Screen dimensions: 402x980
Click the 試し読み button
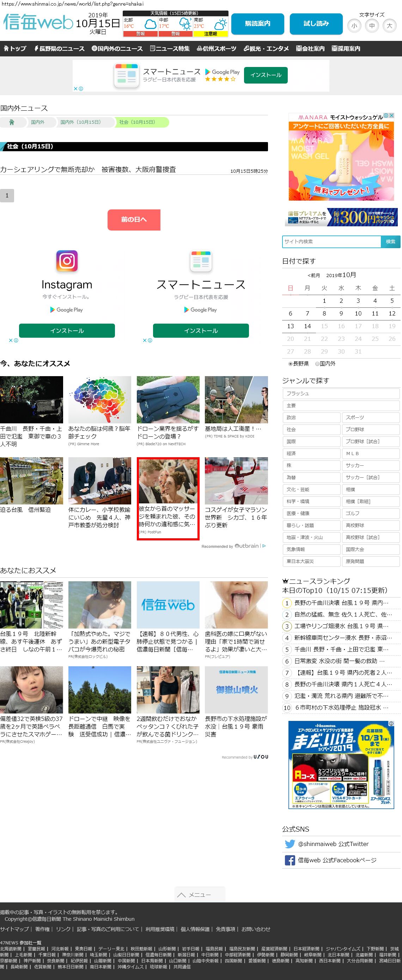tap(316, 24)
